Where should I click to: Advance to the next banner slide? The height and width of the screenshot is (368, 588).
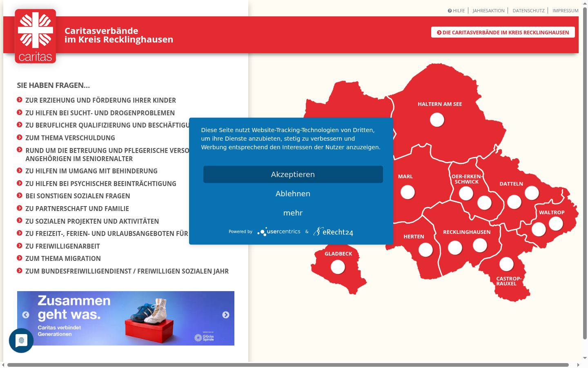click(x=226, y=315)
